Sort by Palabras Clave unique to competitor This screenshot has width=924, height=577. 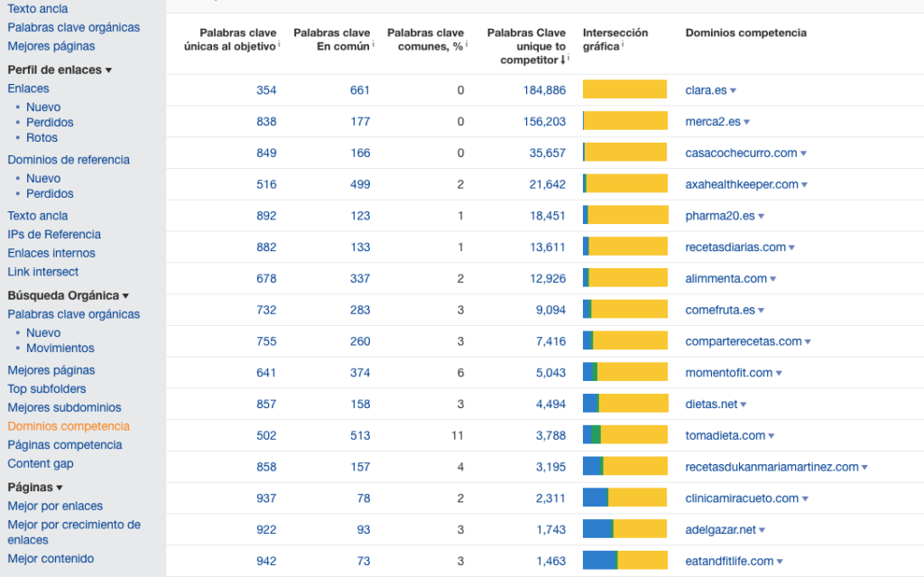532,46
